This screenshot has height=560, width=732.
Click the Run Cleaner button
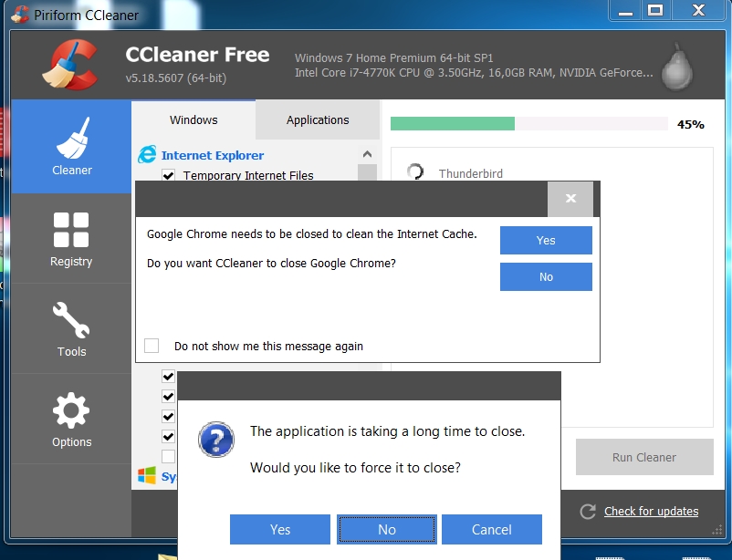pyautogui.click(x=644, y=457)
